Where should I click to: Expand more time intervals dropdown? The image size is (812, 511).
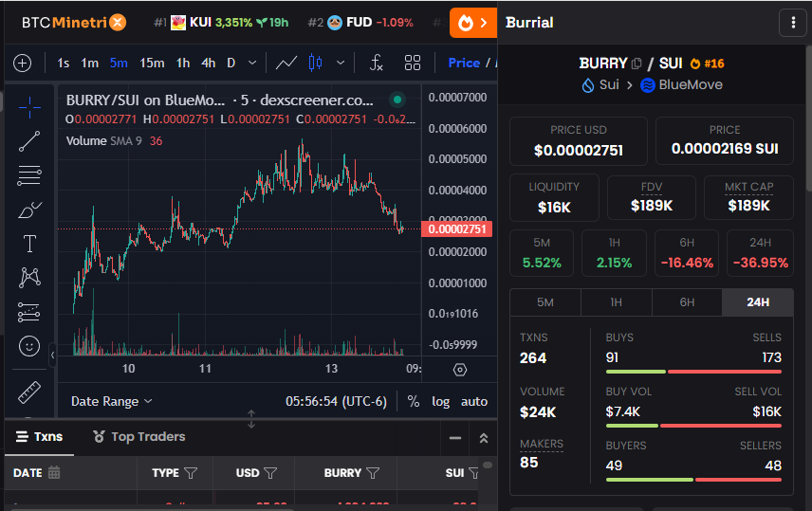click(x=252, y=64)
